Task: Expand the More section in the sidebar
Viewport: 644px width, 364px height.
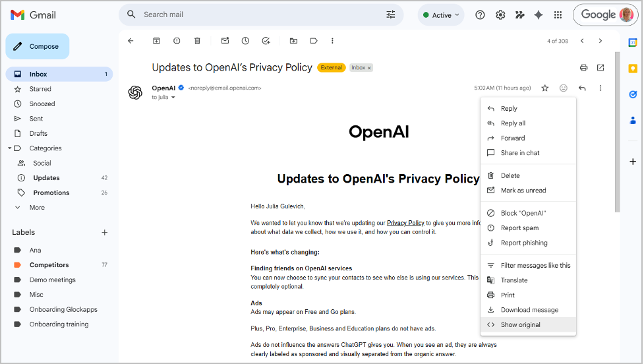Action: pos(37,207)
